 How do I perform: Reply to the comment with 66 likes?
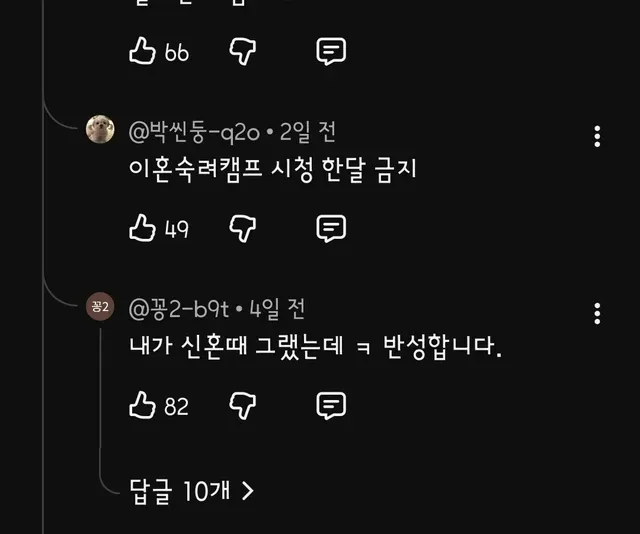(x=331, y=51)
